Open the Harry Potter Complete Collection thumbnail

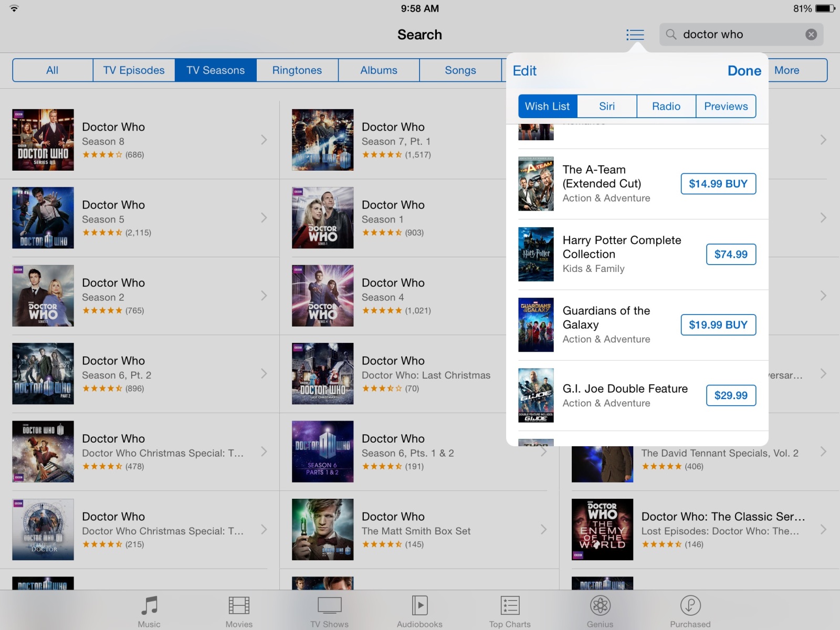[x=536, y=254]
